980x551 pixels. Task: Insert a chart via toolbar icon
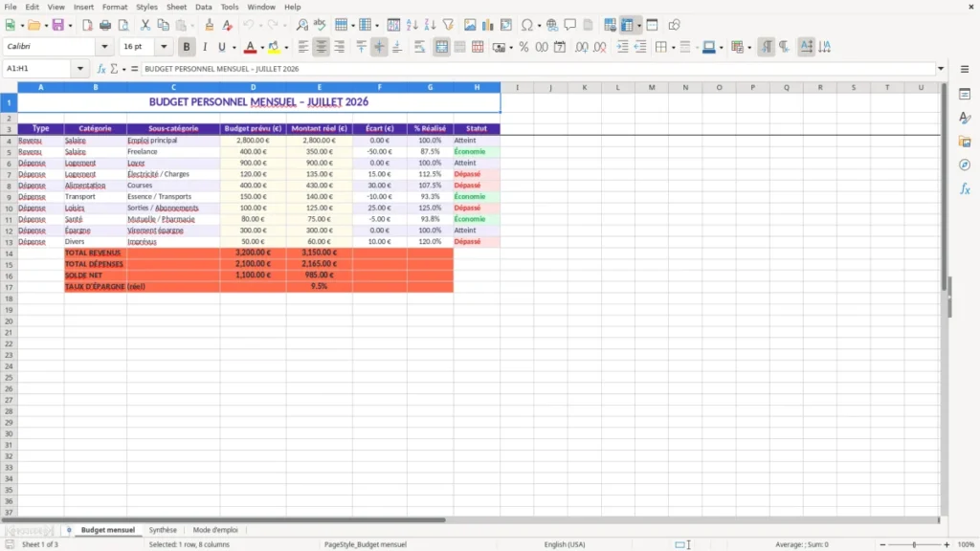(x=487, y=25)
